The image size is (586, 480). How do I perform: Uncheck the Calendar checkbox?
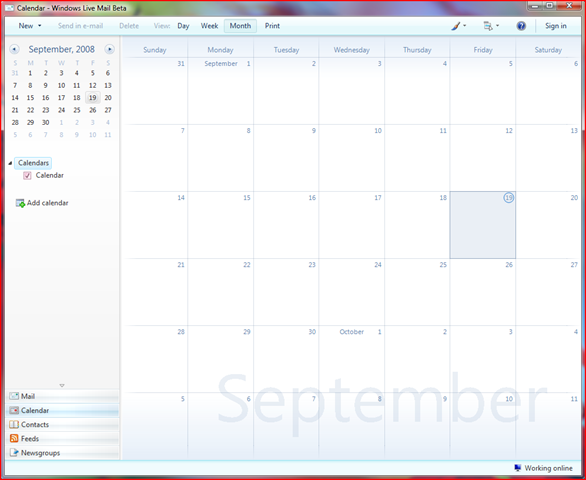click(27, 175)
